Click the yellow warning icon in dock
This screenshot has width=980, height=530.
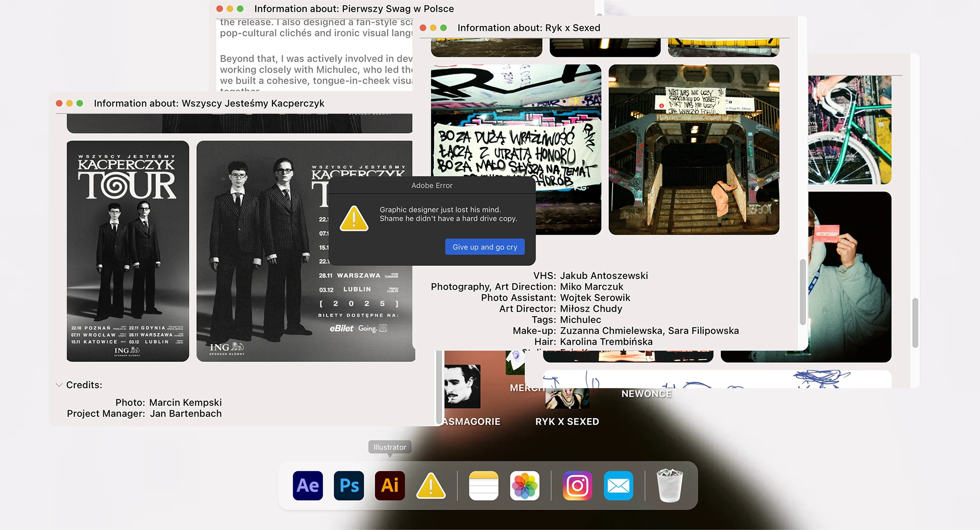click(431, 485)
